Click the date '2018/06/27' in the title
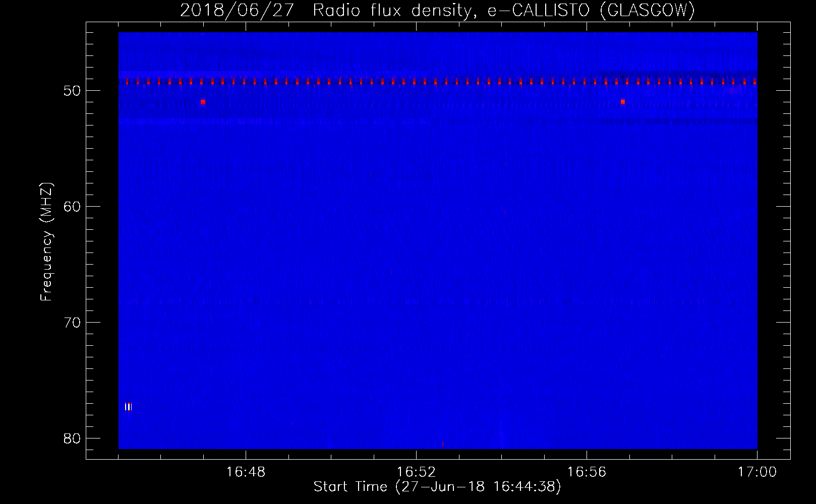816x504 pixels. click(x=237, y=10)
